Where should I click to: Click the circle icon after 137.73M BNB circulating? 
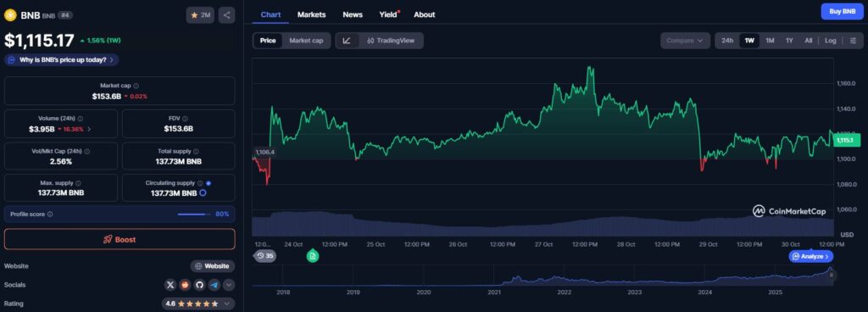[203, 193]
